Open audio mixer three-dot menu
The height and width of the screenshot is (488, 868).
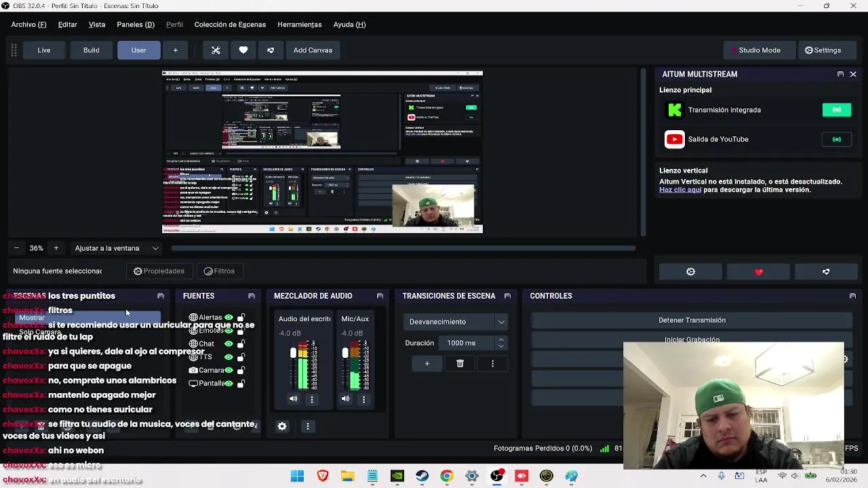click(x=308, y=426)
